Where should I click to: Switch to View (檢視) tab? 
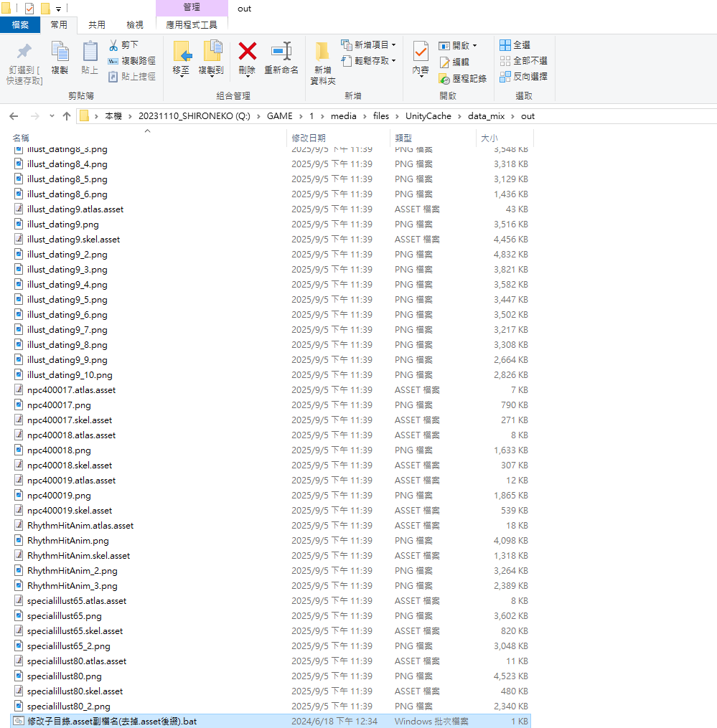(135, 25)
